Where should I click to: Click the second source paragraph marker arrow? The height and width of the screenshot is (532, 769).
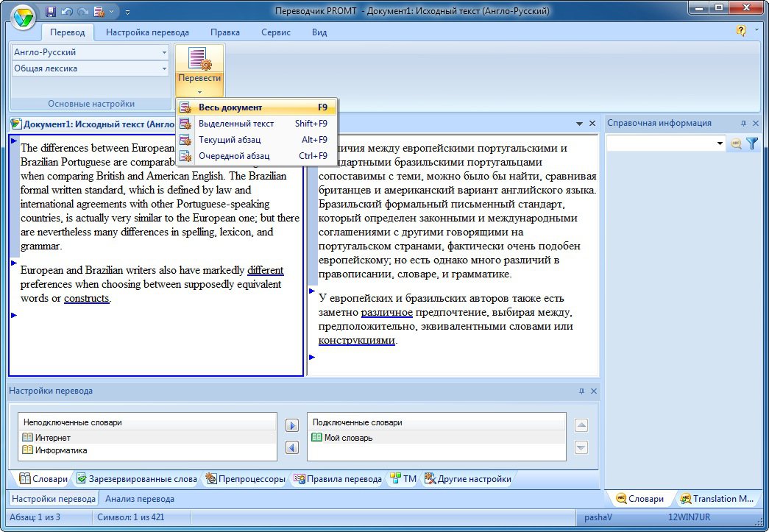(x=14, y=263)
